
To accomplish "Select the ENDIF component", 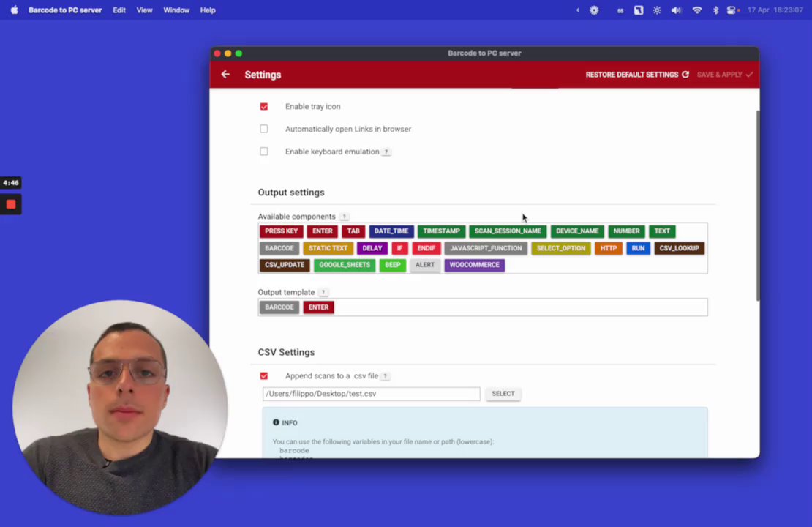I will (426, 248).
